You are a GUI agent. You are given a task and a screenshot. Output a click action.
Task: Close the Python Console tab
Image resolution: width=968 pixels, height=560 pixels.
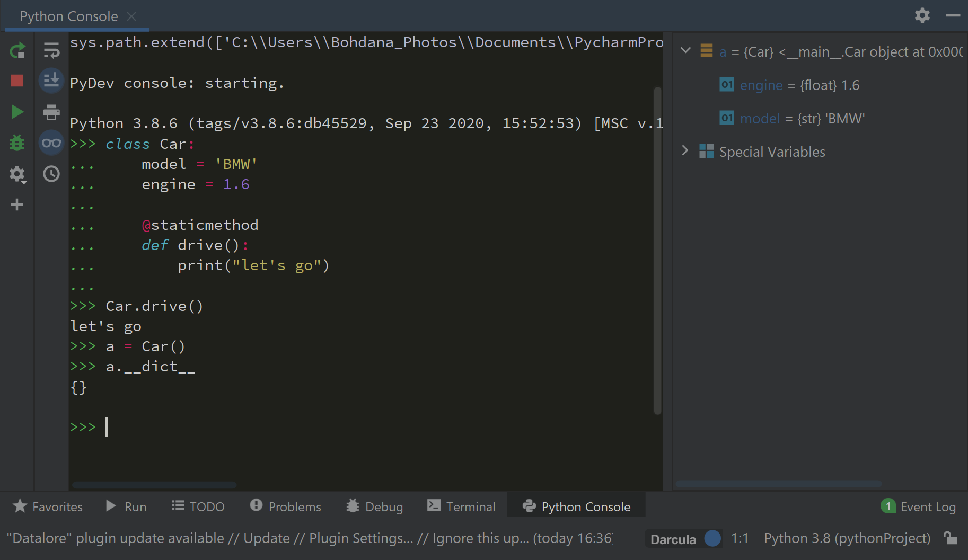(x=131, y=16)
